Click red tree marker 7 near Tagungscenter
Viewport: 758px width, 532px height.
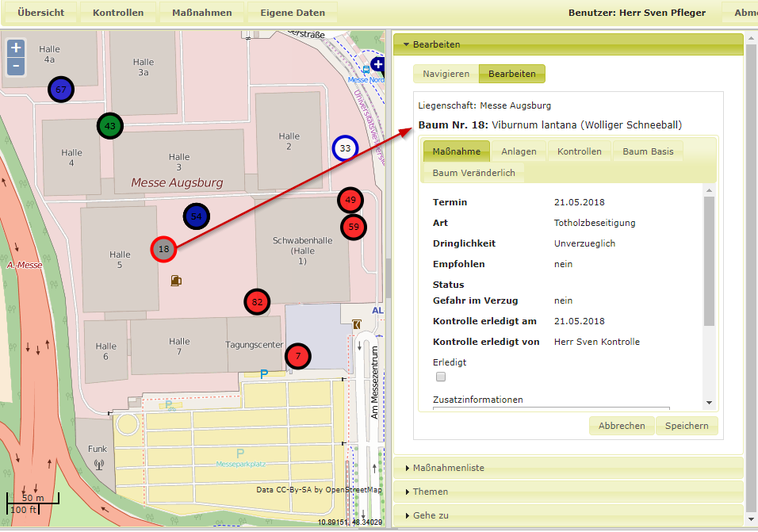click(298, 356)
